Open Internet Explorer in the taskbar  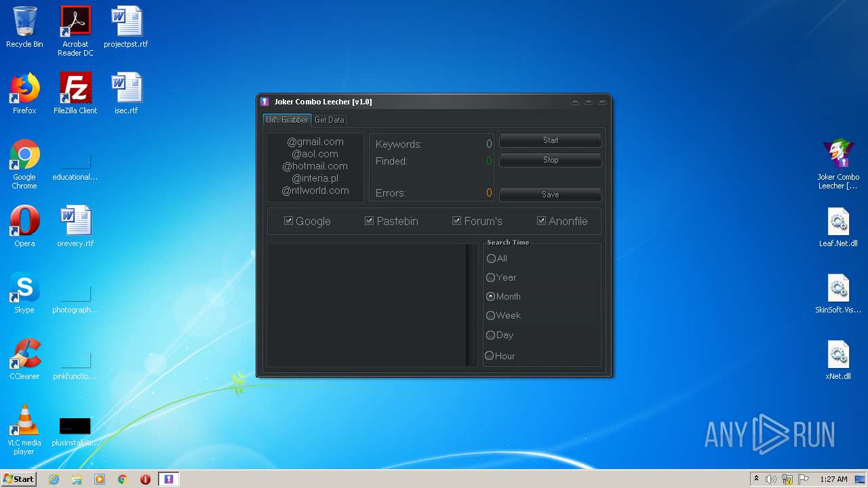[x=54, y=479]
